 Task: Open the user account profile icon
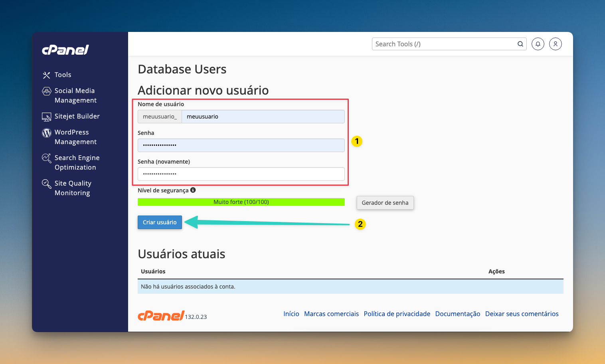pos(555,44)
